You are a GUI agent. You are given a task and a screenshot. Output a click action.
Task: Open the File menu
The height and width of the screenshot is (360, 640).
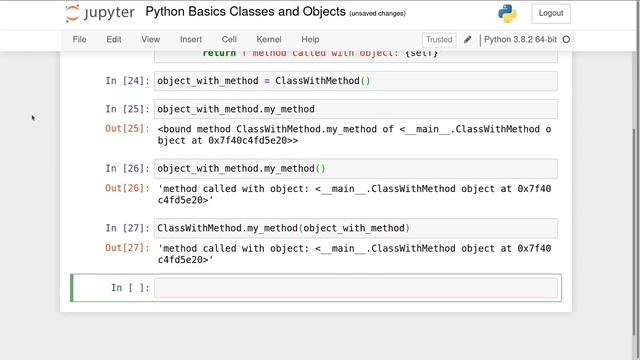coord(79,40)
